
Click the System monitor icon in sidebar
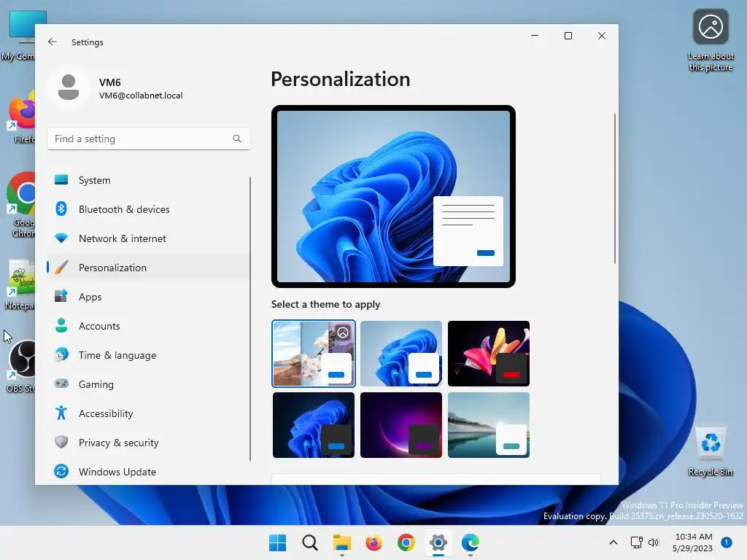(61, 180)
